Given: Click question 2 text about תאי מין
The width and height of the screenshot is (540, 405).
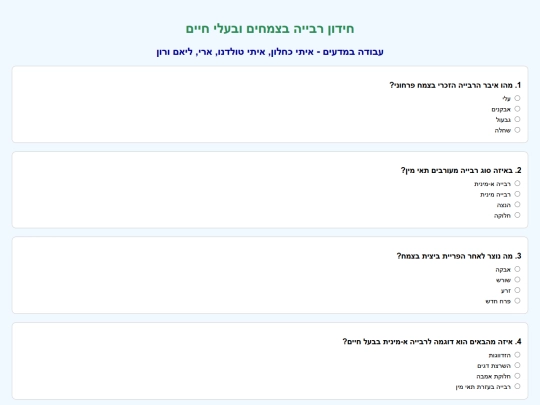Looking at the screenshot, I should (x=461, y=170).
